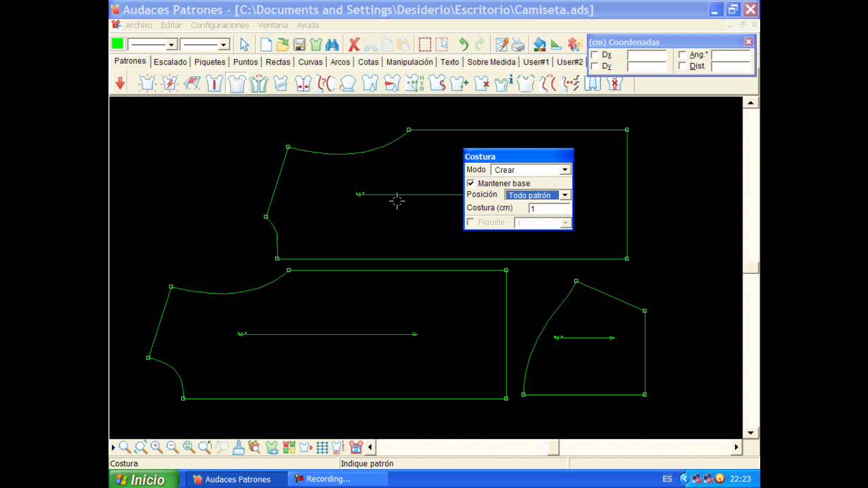Switch to the Sobre Medida tab
The image size is (868, 488).
coord(492,62)
